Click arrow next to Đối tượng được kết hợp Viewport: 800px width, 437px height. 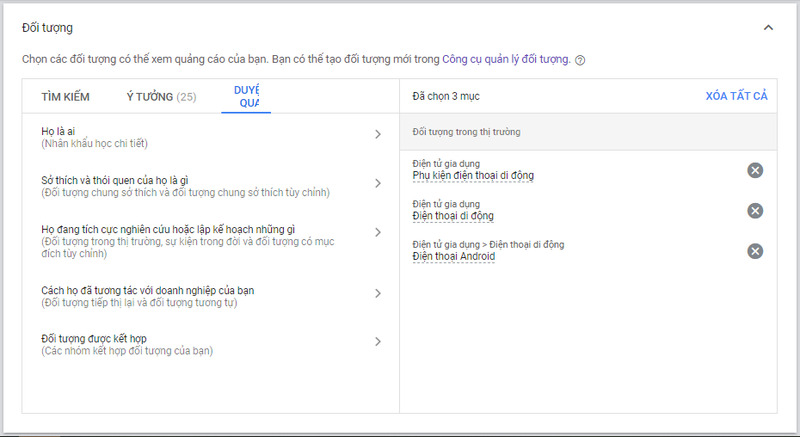click(x=377, y=342)
